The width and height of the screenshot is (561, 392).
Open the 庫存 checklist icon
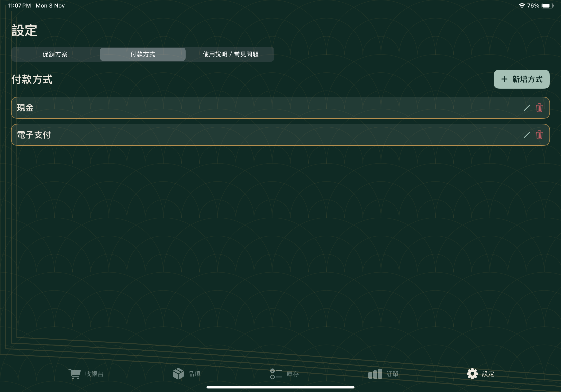[x=276, y=374]
